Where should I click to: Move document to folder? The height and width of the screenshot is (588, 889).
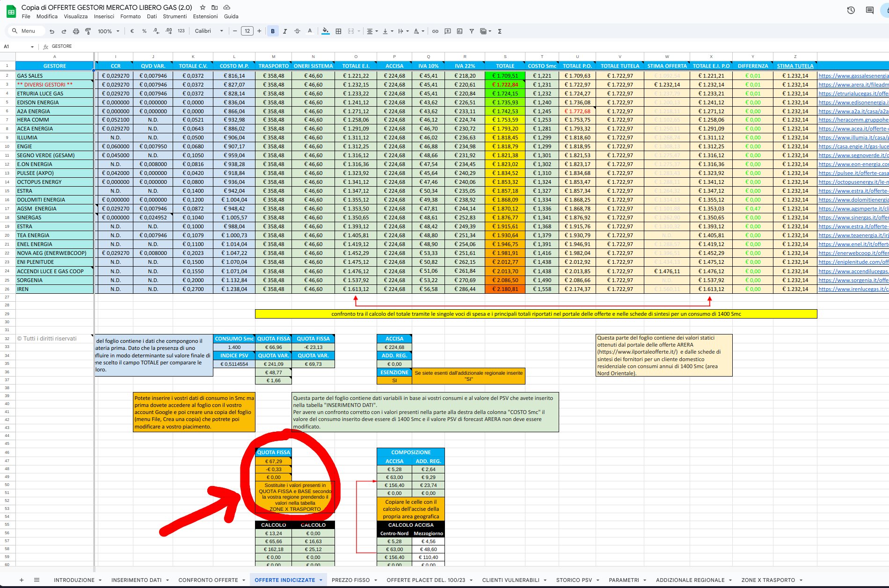pyautogui.click(x=215, y=7)
